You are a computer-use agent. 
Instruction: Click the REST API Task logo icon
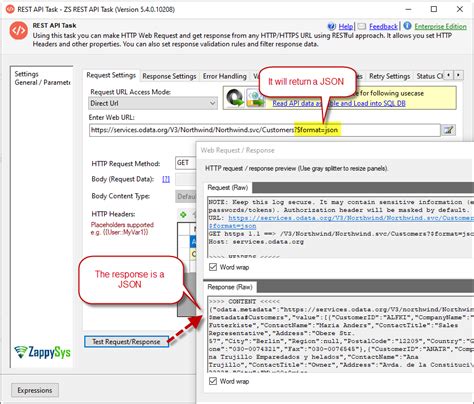(x=18, y=31)
